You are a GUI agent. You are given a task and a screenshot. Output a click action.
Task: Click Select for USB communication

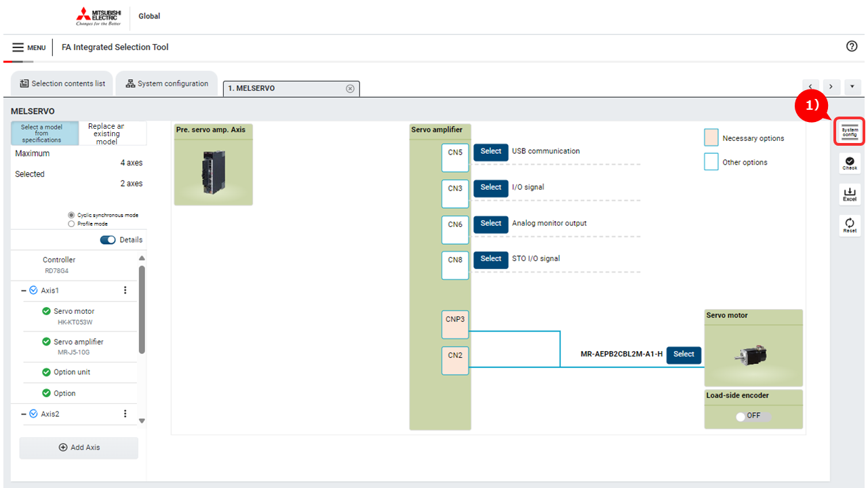coord(491,152)
